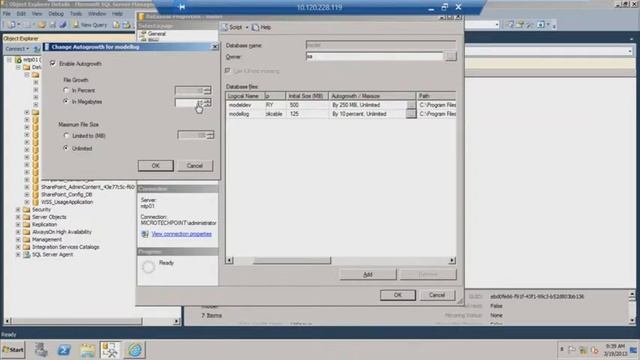Click Cancel in Database Properties dialog
The height and width of the screenshot is (360, 640).
tap(437, 295)
